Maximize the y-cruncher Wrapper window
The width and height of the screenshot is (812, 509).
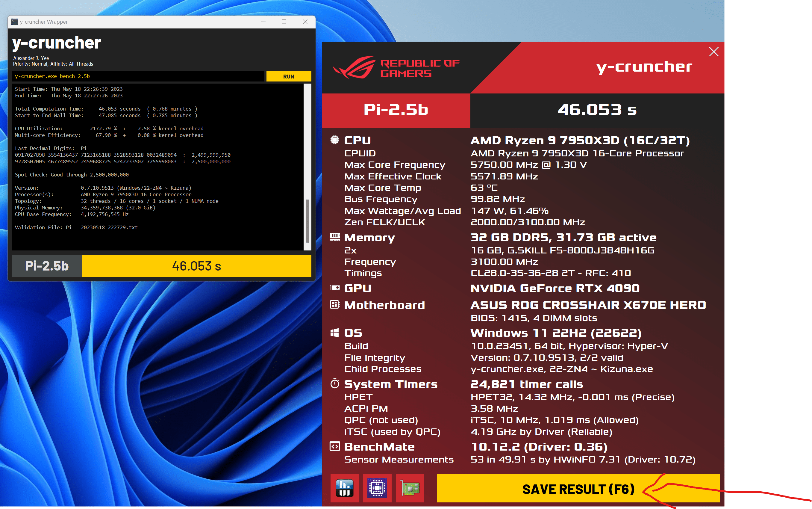(x=284, y=22)
